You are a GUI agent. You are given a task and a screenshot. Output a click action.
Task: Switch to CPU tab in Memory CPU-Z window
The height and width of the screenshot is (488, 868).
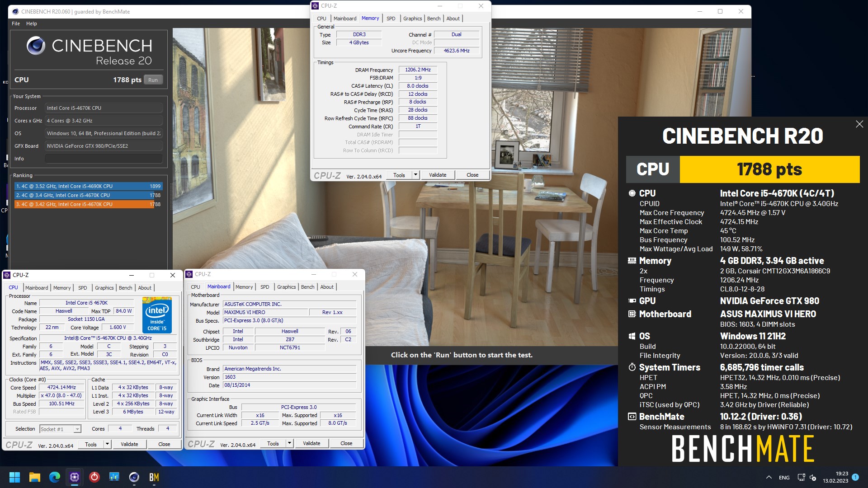[321, 19]
